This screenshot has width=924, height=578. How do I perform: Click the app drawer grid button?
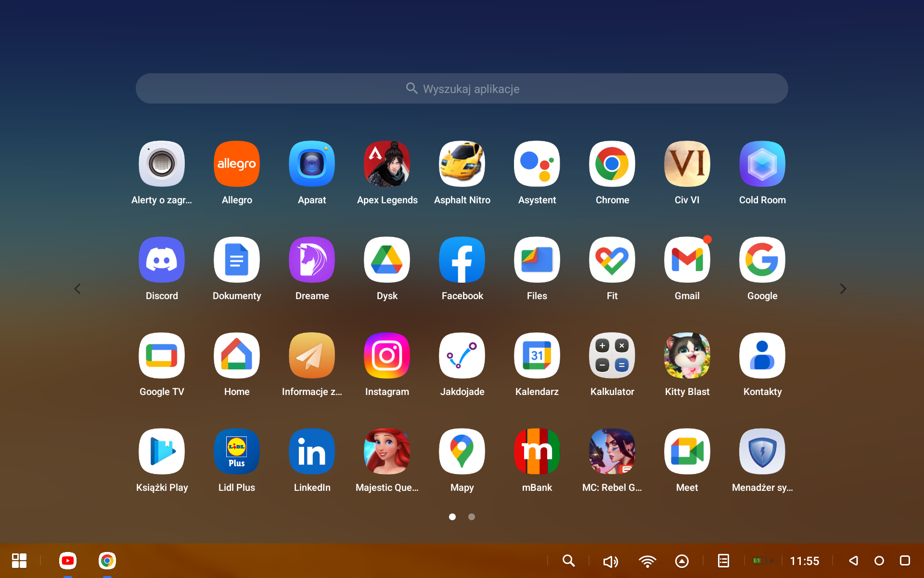pyautogui.click(x=19, y=561)
